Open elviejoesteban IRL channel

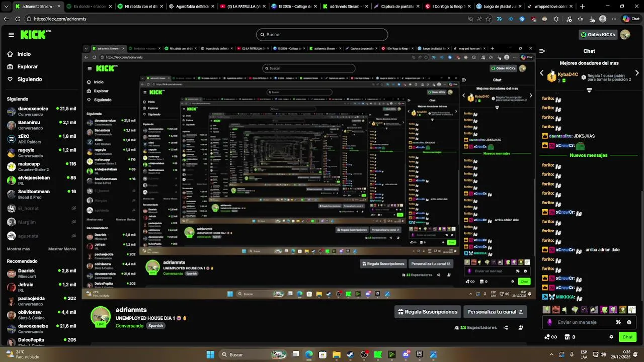41,180
